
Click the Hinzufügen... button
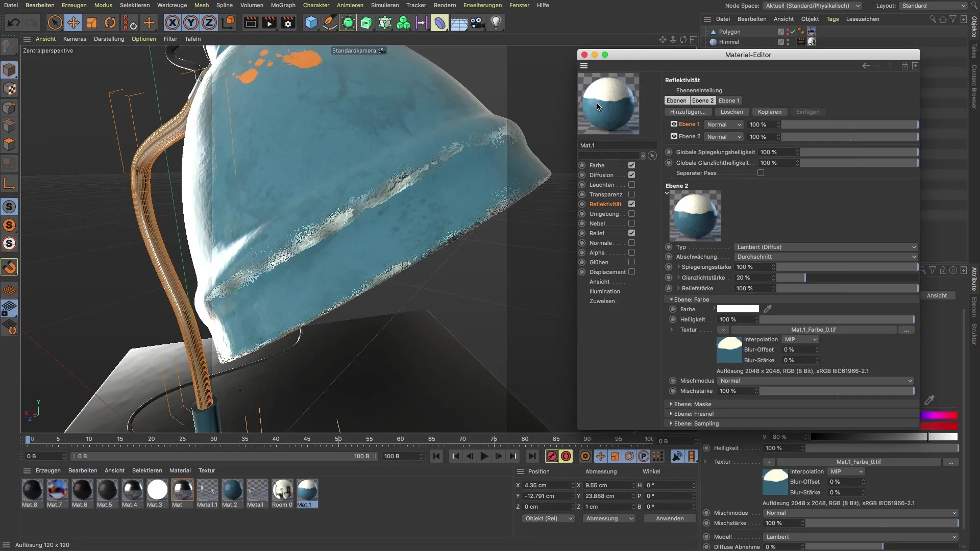(x=688, y=112)
